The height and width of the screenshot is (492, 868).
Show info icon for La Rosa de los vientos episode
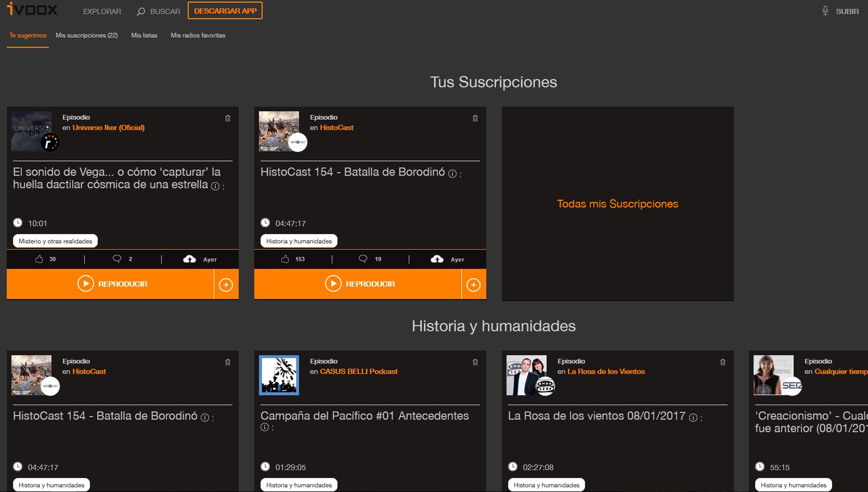[693, 418]
